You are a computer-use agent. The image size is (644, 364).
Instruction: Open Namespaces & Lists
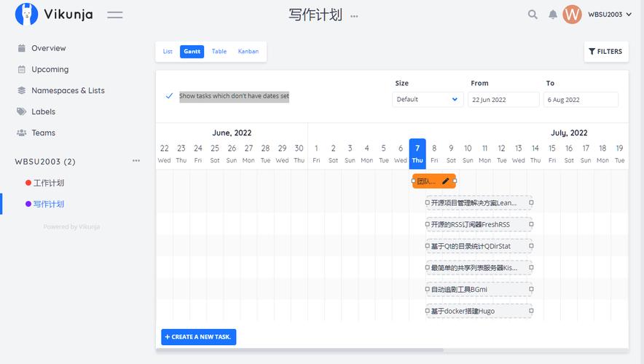tap(68, 90)
